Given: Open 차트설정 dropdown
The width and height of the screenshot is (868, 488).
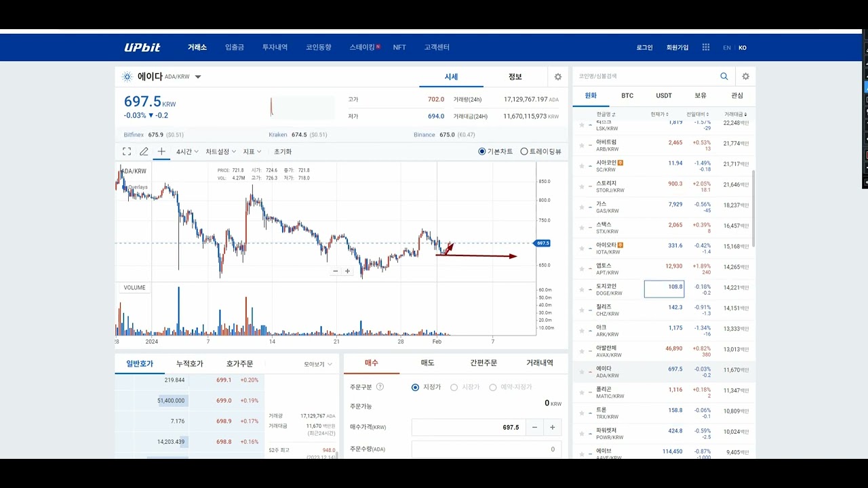Looking at the screenshot, I should tap(220, 152).
